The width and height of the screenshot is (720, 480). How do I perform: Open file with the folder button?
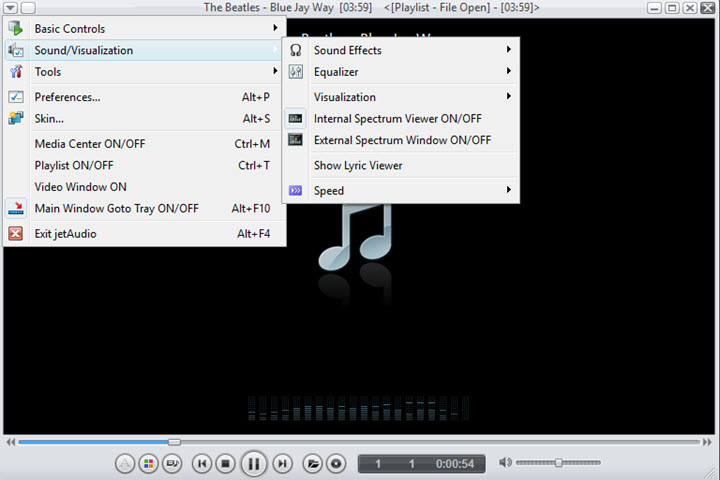312,464
